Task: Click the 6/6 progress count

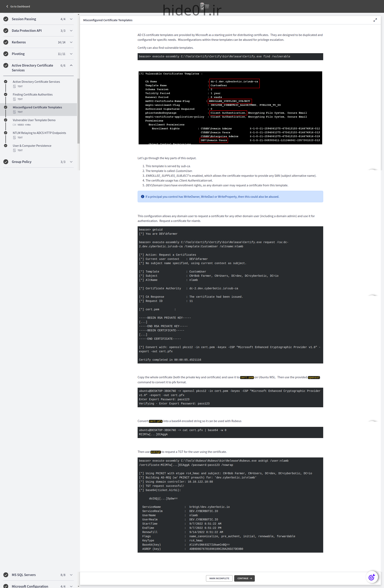Action: (63, 65)
